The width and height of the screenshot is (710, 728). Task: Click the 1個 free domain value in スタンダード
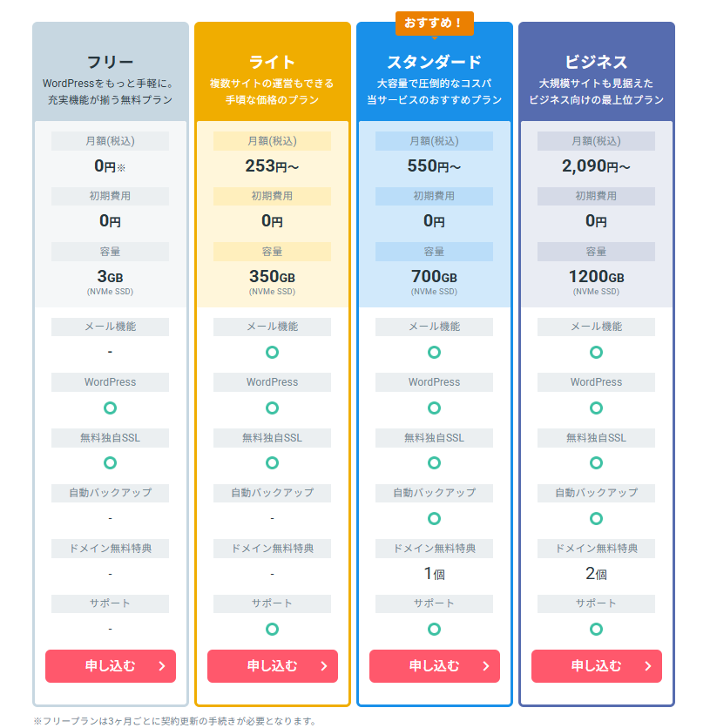(x=434, y=574)
